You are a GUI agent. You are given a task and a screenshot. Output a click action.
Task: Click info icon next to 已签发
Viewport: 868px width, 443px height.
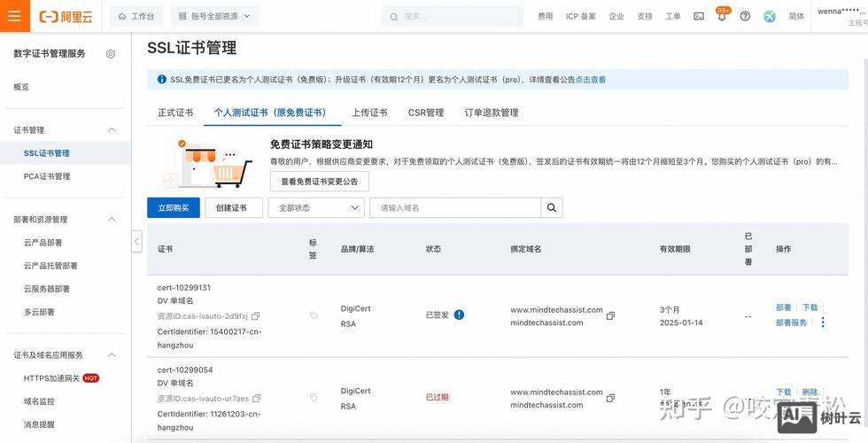click(459, 315)
